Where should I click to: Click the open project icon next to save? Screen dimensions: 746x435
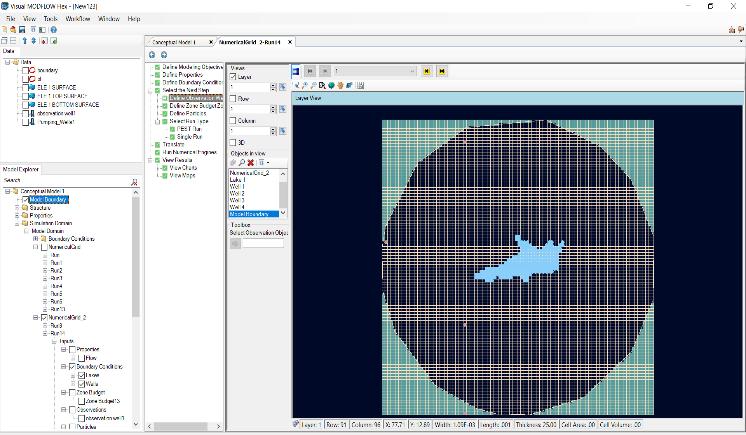click(x=13, y=30)
